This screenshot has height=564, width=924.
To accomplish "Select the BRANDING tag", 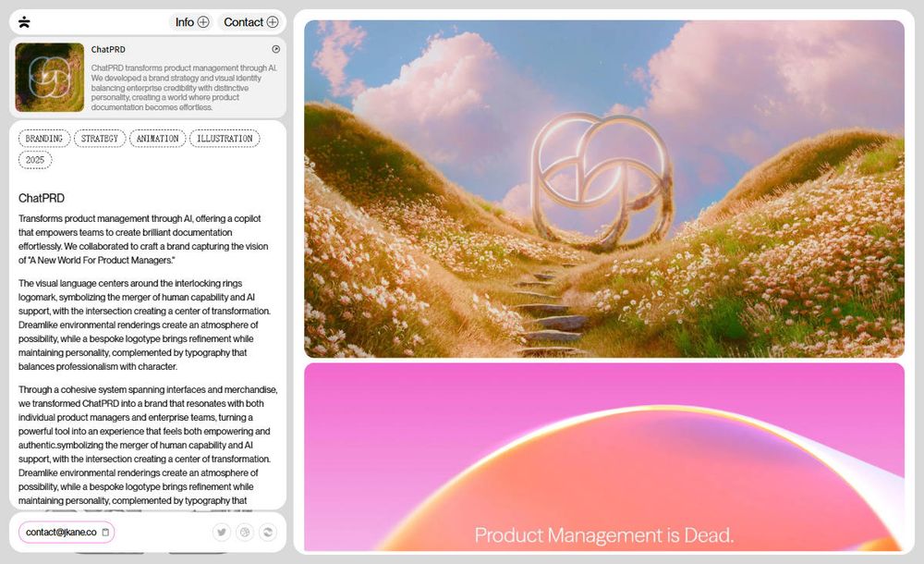I will (44, 139).
